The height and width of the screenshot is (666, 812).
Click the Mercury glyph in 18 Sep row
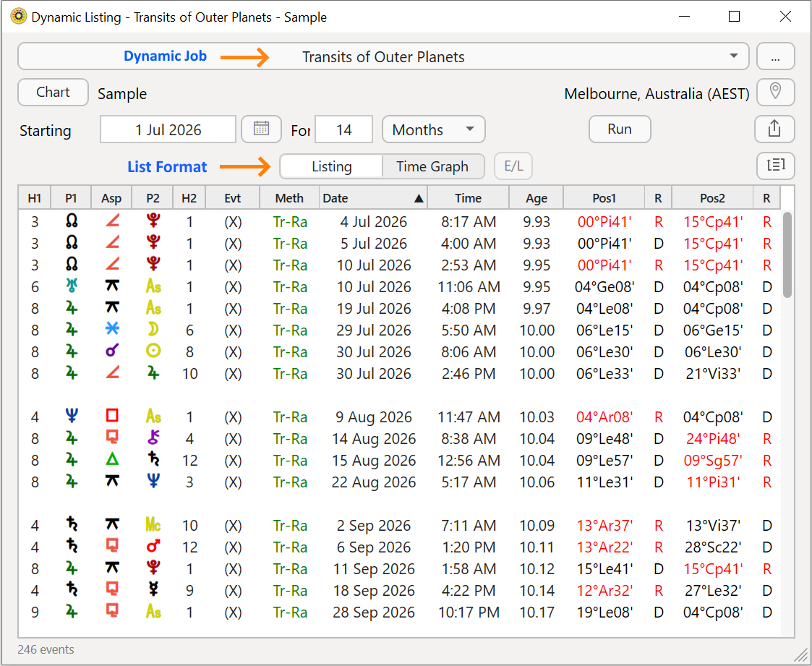[153, 589]
